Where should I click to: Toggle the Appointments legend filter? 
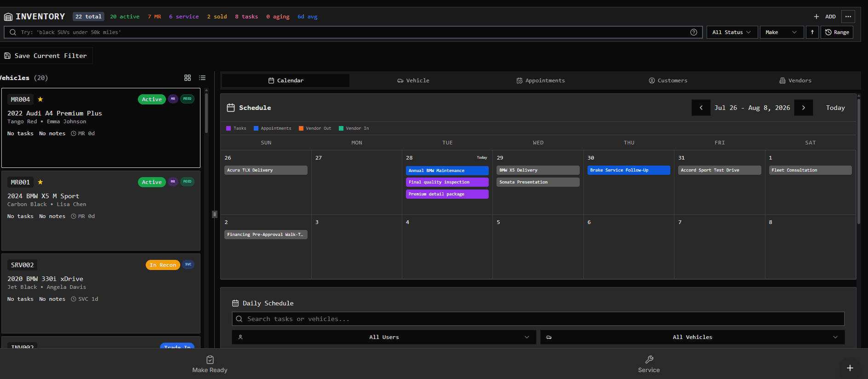click(273, 128)
